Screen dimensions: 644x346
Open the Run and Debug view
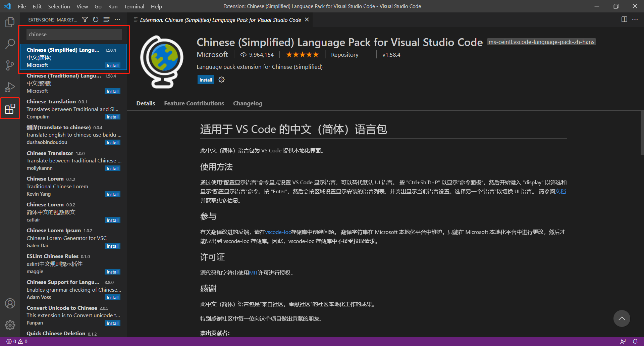(10, 87)
